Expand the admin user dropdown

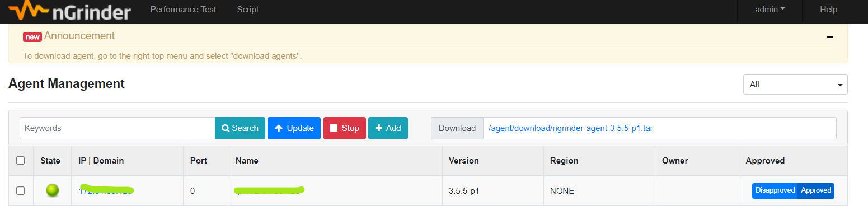[x=770, y=10]
